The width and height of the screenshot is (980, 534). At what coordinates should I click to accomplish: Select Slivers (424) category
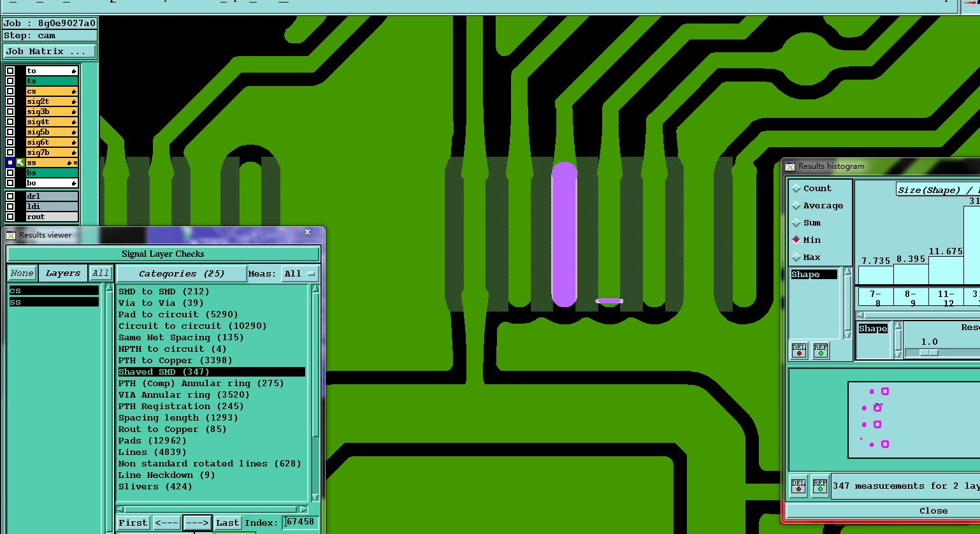point(155,487)
